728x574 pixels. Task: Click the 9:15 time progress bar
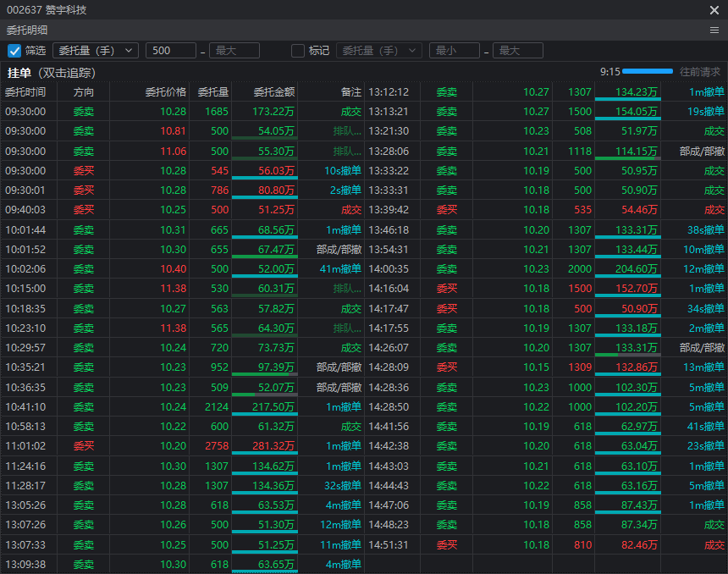(648, 72)
